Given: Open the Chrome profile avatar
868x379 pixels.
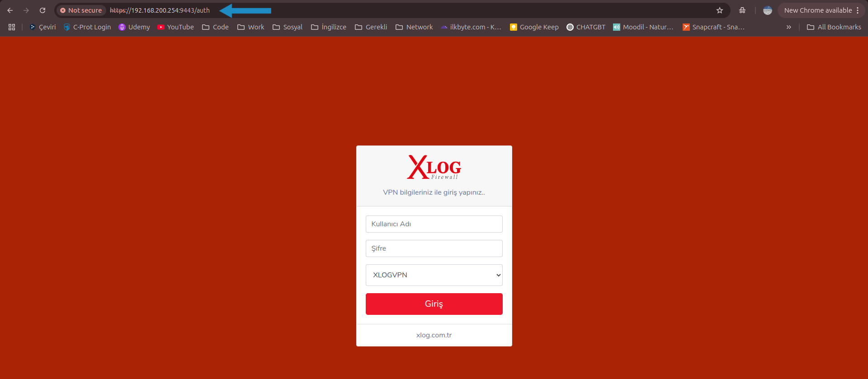Looking at the screenshot, I should [x=768, y=10].
